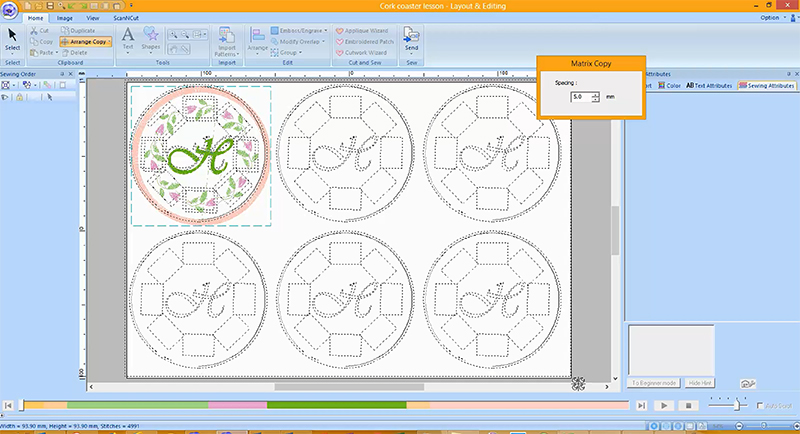The image size is (800, 434).
Task: Open the Emboss/Engrave dropdown
Action: click(326, 31)
